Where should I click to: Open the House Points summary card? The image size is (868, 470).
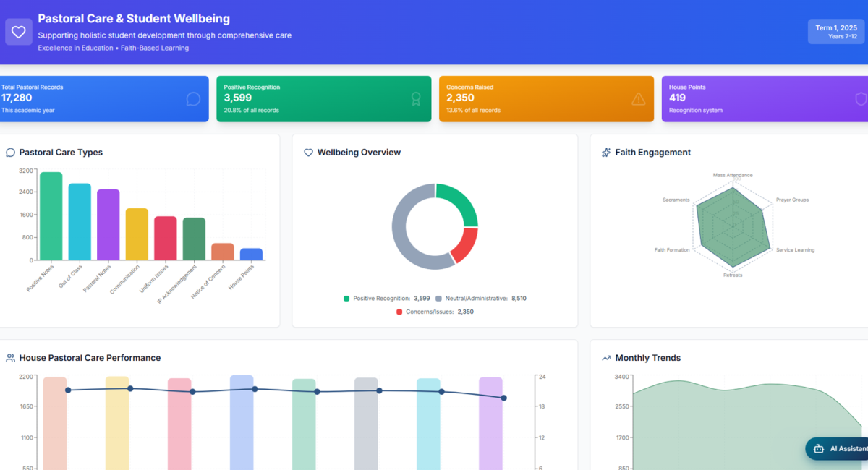pos(765,99)
